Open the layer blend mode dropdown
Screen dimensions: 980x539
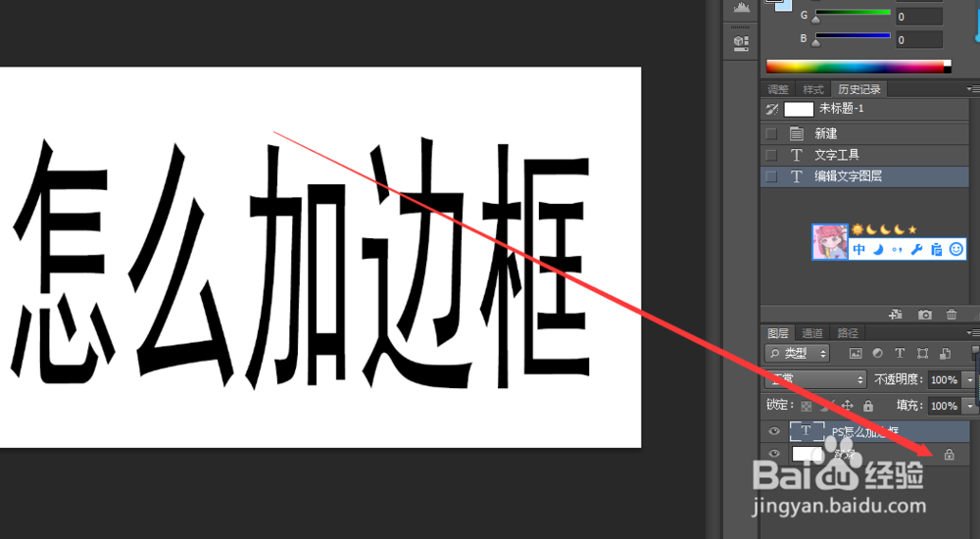pos(815,379)
